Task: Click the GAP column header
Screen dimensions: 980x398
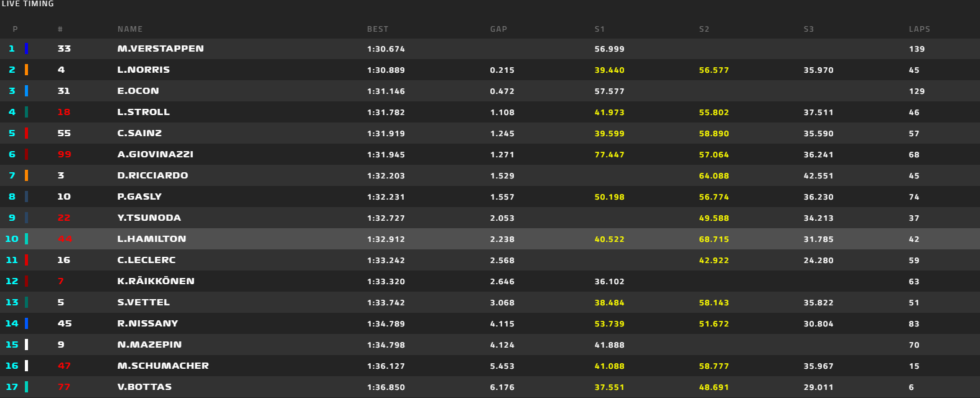Action: (x=498, y=29)
